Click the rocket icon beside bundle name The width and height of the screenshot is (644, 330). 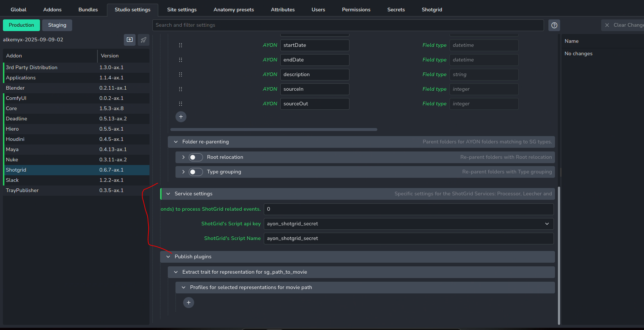(x=144, y=40)
